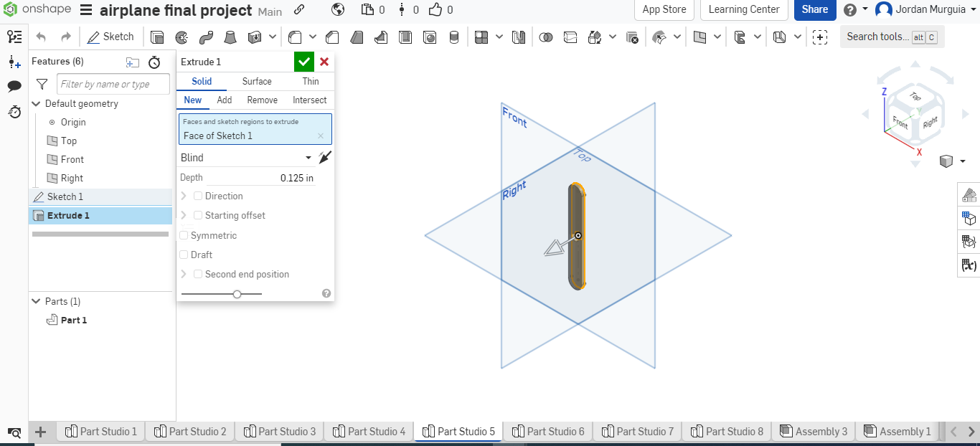Viewport: 980px width, 446px height.
Task: Select Part 1 in parts list
Action: (73, 320)
